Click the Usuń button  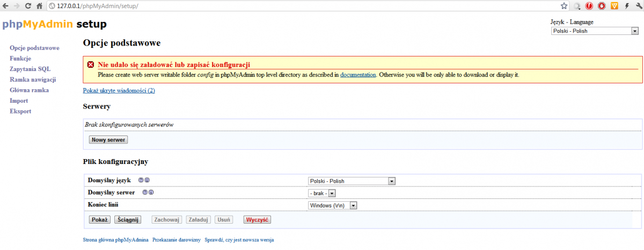224,219
